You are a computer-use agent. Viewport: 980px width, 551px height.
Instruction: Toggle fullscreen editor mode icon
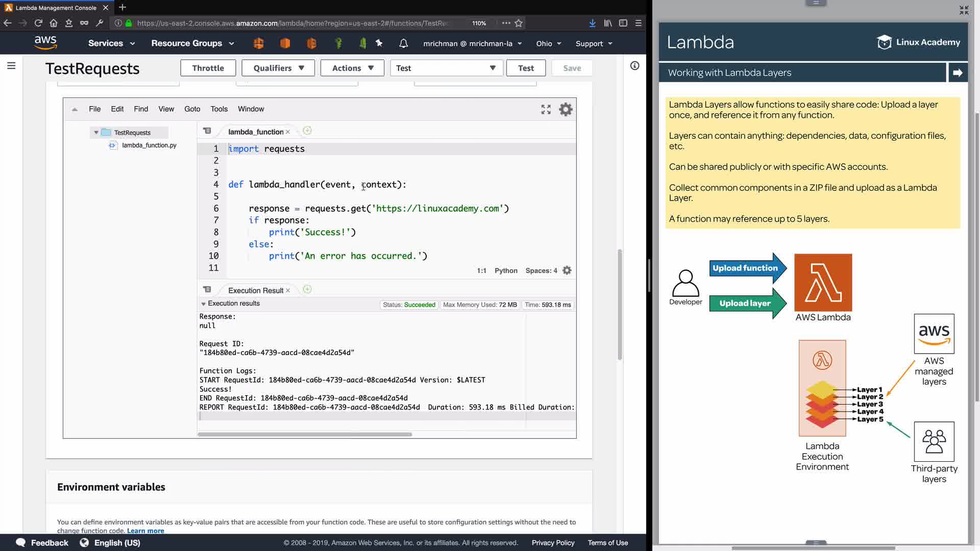[x=546, y=109]
